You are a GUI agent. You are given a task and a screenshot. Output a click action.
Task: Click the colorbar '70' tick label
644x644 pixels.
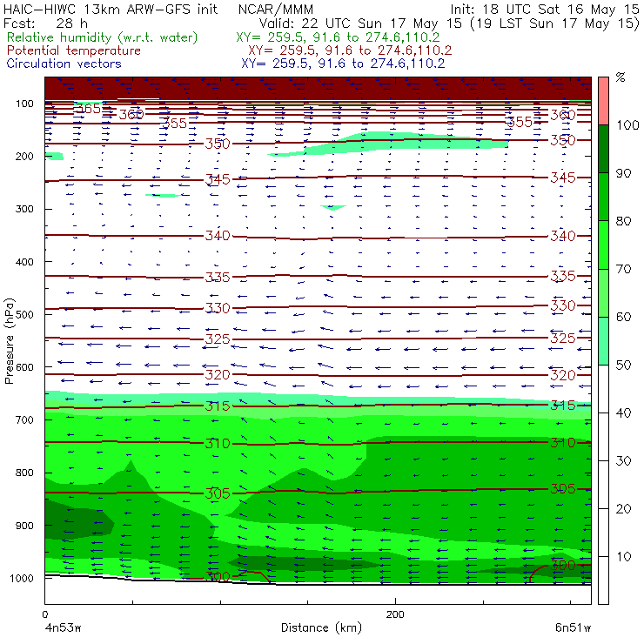623,270
